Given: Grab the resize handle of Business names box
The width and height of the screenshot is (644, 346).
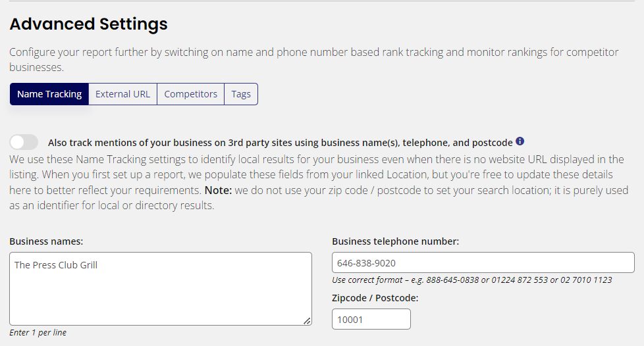Looking at the screenshot, I should click(307, 321).
